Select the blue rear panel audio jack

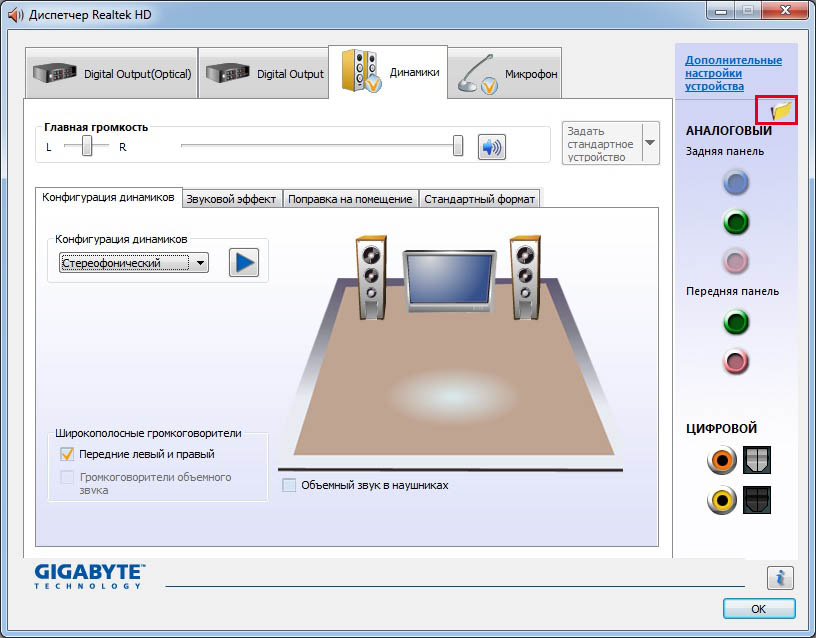pos(736,182)
